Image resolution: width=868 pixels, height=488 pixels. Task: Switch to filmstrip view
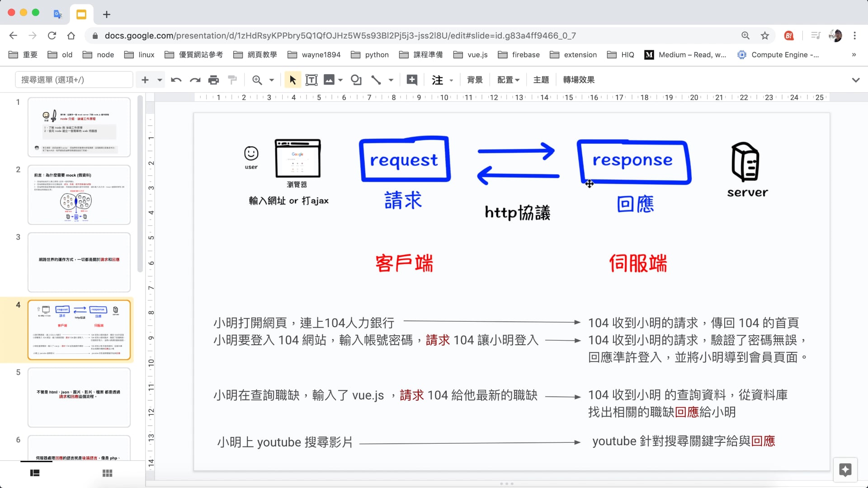pos(35,473)
